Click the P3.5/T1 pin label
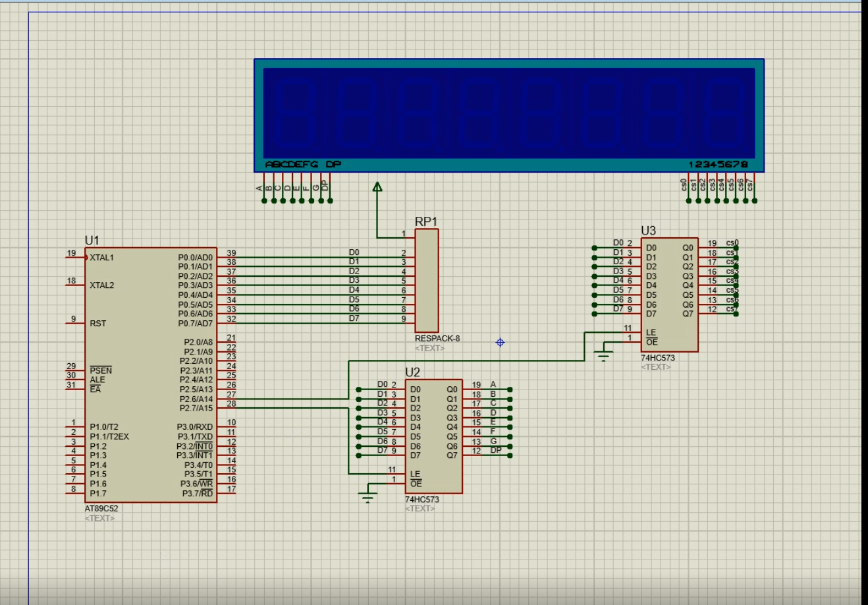The height and width of the screenshot is (605, 868). click(x=198, y=475)
